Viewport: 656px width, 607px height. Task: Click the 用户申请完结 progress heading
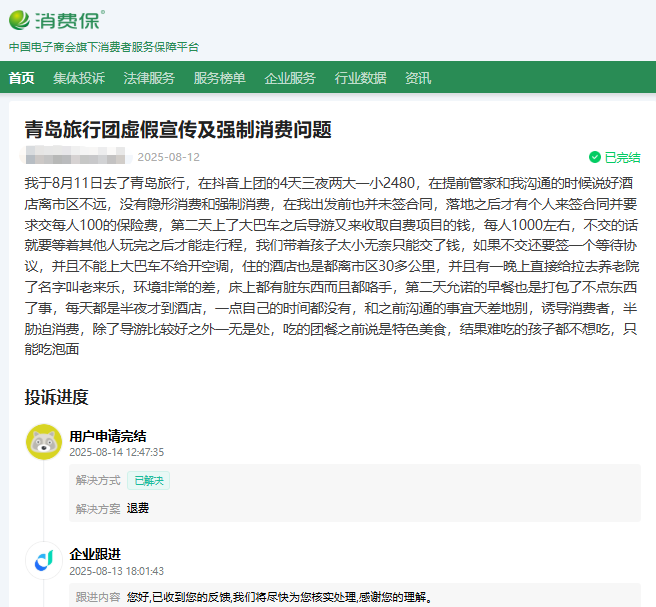108,436
